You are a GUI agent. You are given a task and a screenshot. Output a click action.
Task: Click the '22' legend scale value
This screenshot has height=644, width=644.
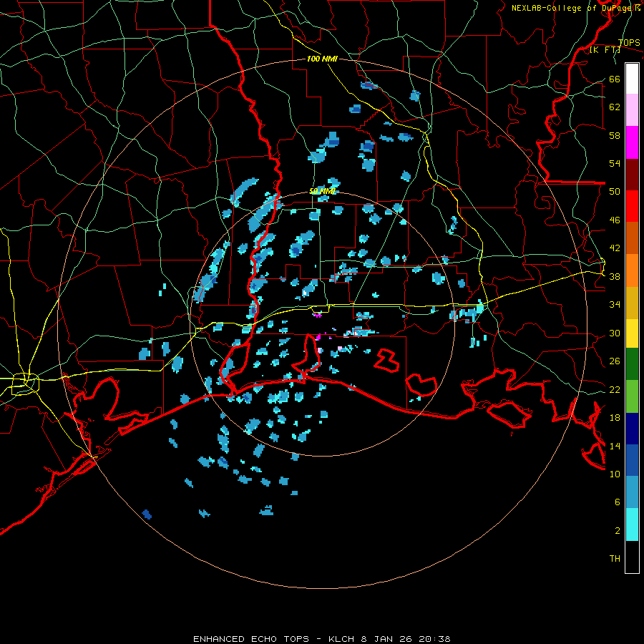click(615, 389)
